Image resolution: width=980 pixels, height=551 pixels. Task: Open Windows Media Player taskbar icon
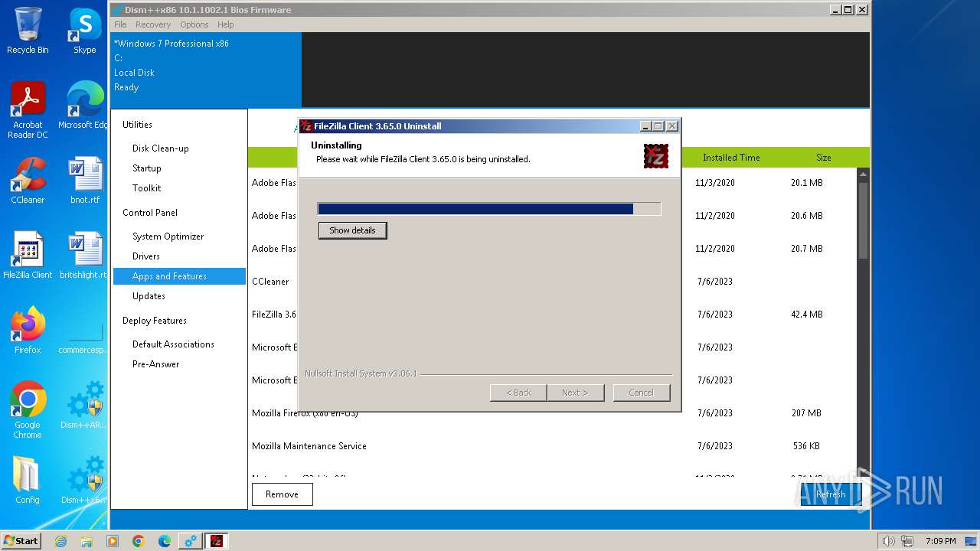tap(113, 541)
